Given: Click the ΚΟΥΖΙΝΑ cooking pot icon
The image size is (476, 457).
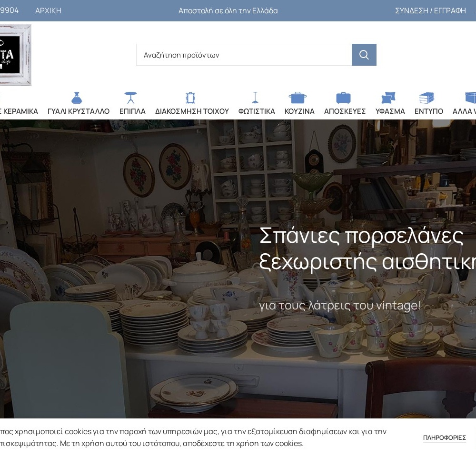Looking at the screenshot, I should point(299,98).
